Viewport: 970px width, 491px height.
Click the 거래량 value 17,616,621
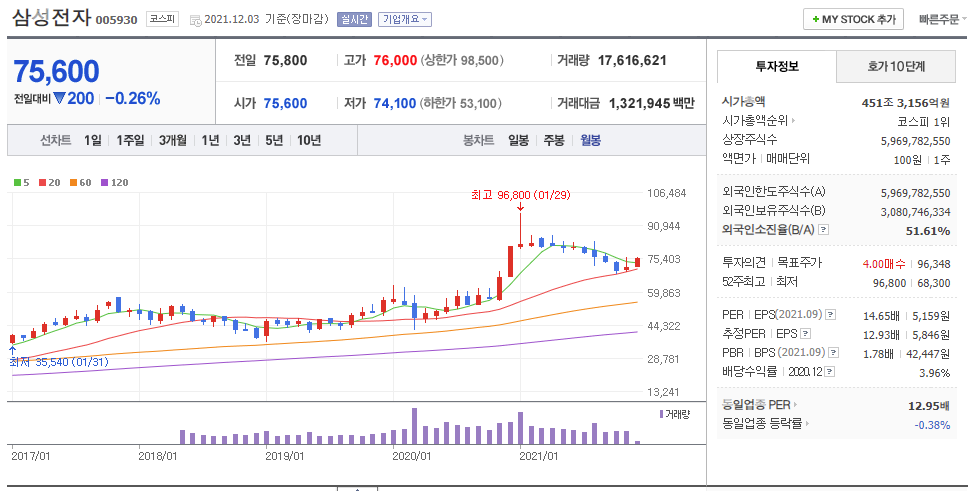click(632, 61)
